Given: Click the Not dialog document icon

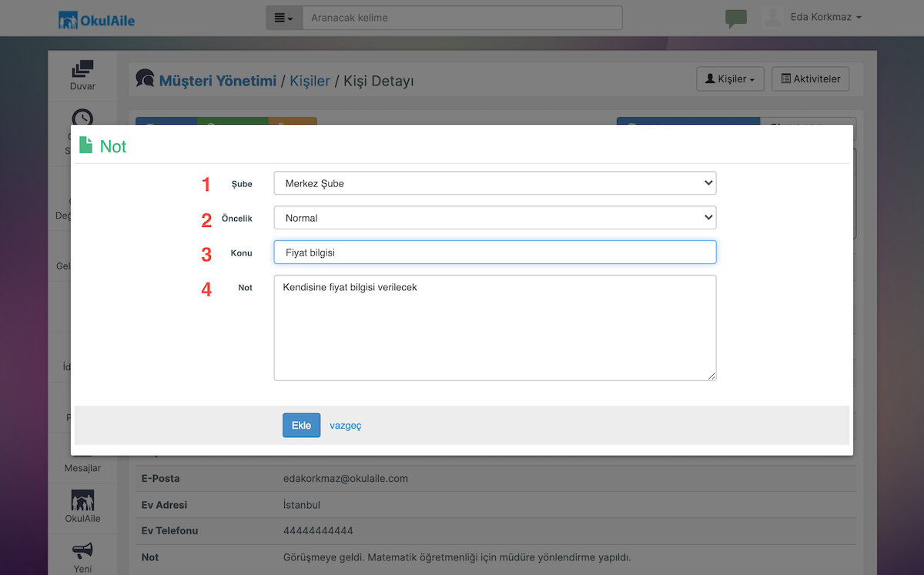Looking at the screenshot, I should click(x=86, y=145).
